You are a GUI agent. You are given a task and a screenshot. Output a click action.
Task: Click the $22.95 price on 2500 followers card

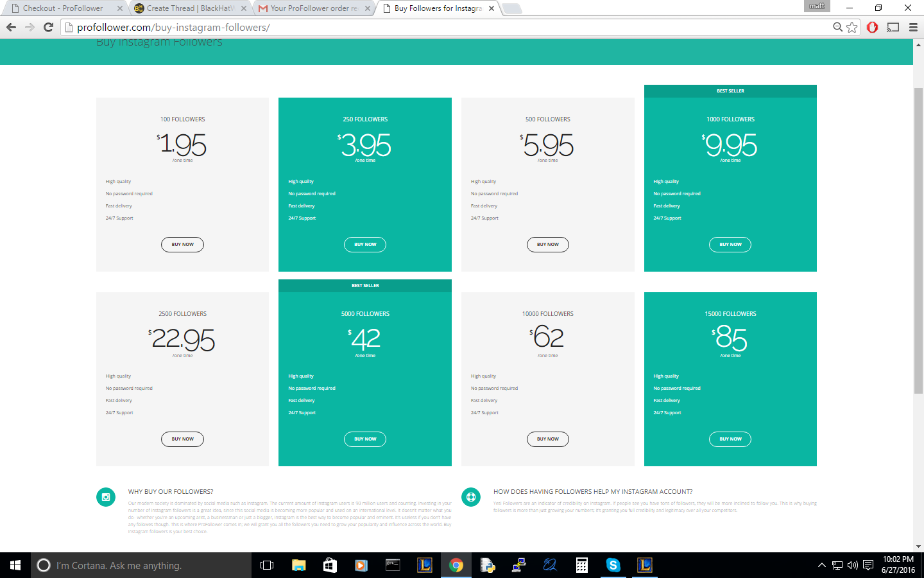tap(182, 340)
